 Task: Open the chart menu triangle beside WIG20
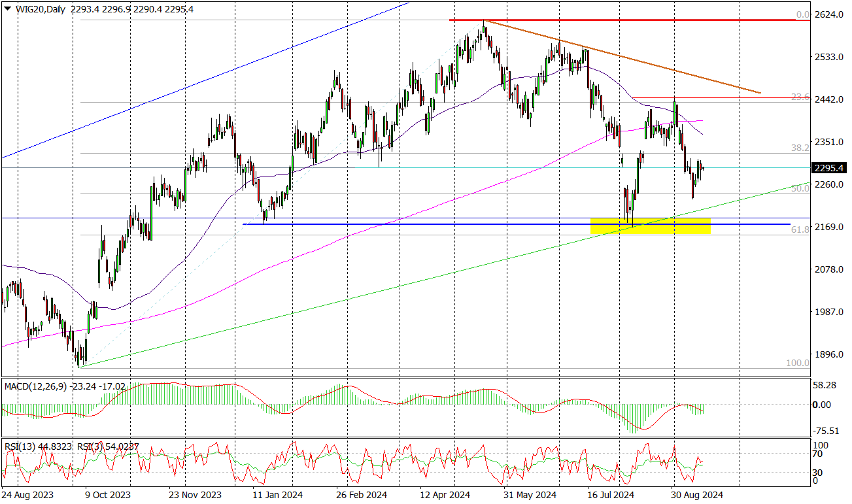pyautogui.click(x=7, y=9)
